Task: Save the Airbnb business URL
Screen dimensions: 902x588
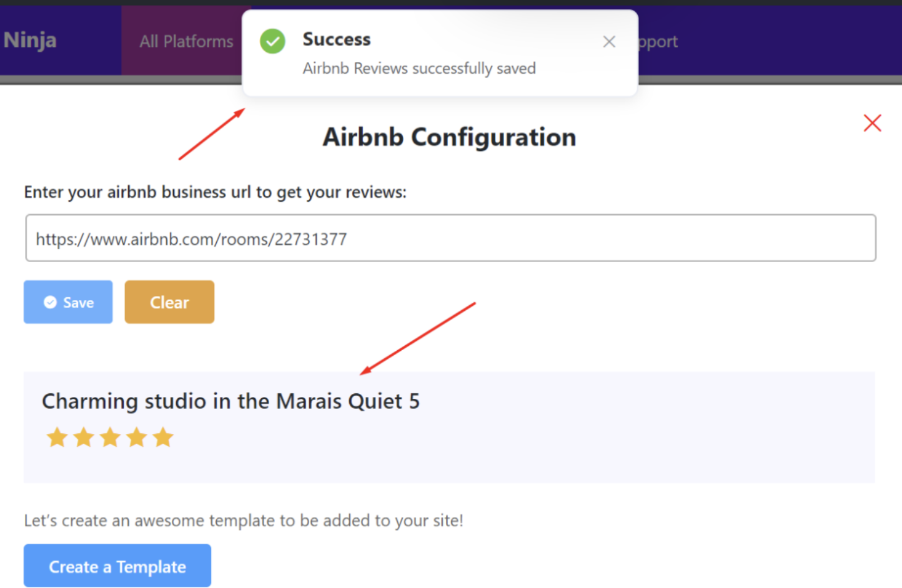Action: pos(68,302)
